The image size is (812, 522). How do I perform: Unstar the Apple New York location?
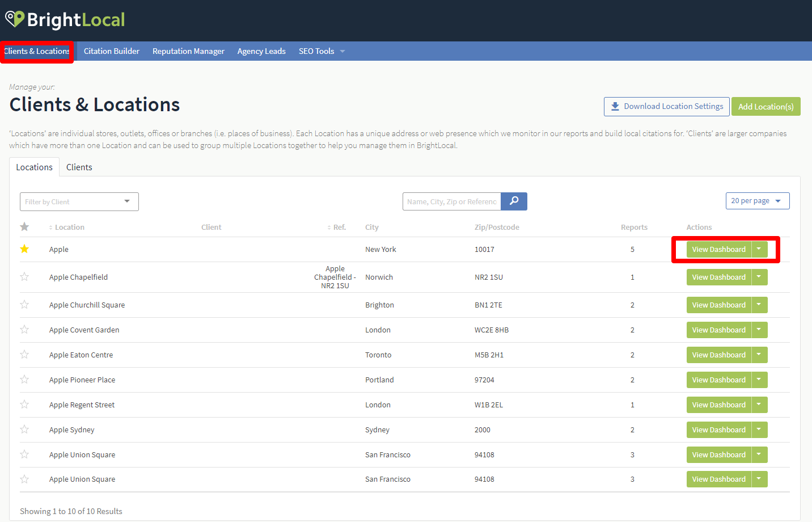[x=24, y=249]
